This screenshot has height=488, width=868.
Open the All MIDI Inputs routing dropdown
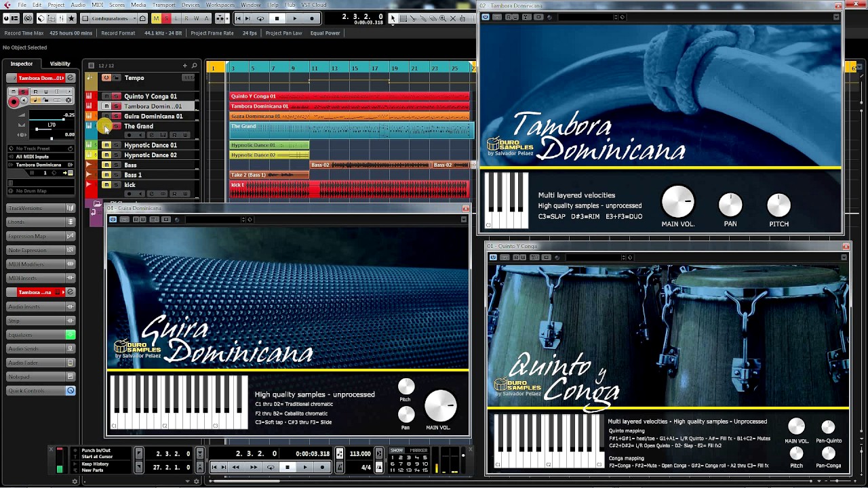(x=41, y=157)
